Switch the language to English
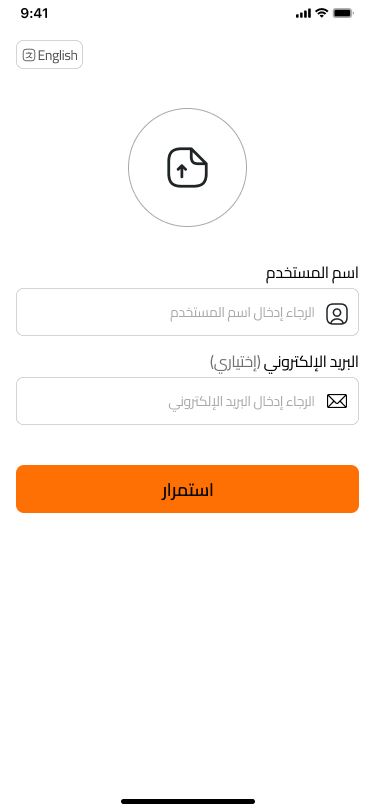 (x=49, y=54)
